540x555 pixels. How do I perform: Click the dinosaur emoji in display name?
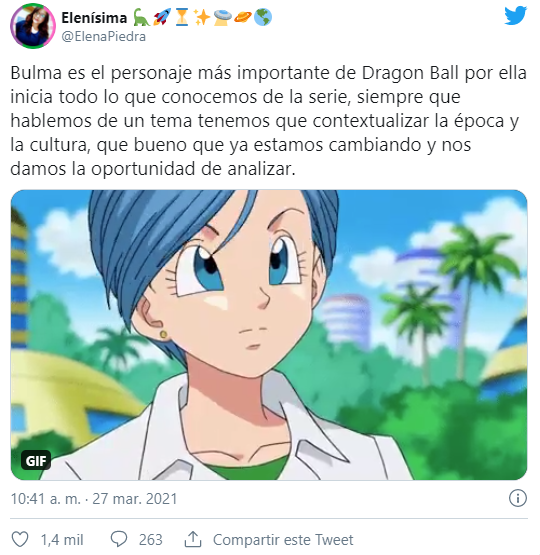pyautogui.click(x=141, y=17)
